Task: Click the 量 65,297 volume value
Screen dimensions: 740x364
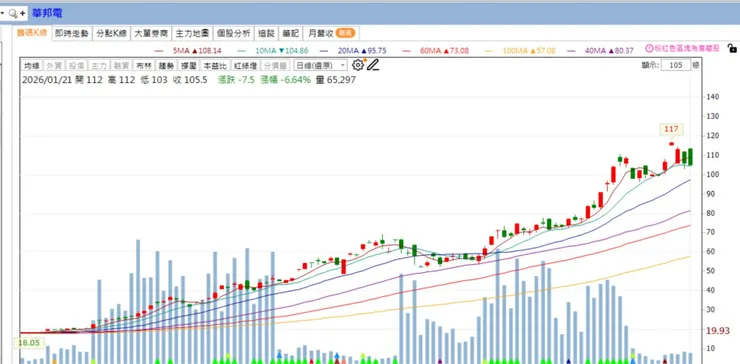Action: [336, 80]
